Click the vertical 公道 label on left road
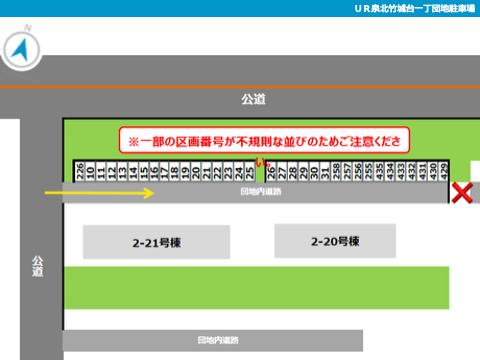480x360 pixels. [37, 266]
